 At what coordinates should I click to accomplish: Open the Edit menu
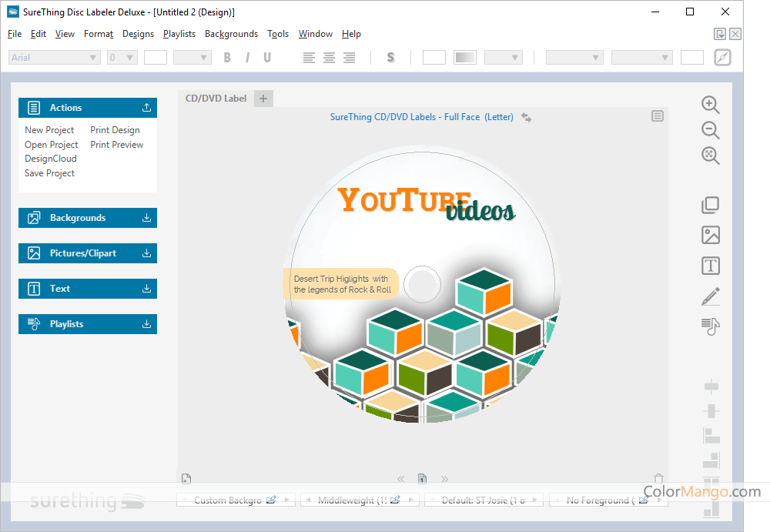(38, 34)
